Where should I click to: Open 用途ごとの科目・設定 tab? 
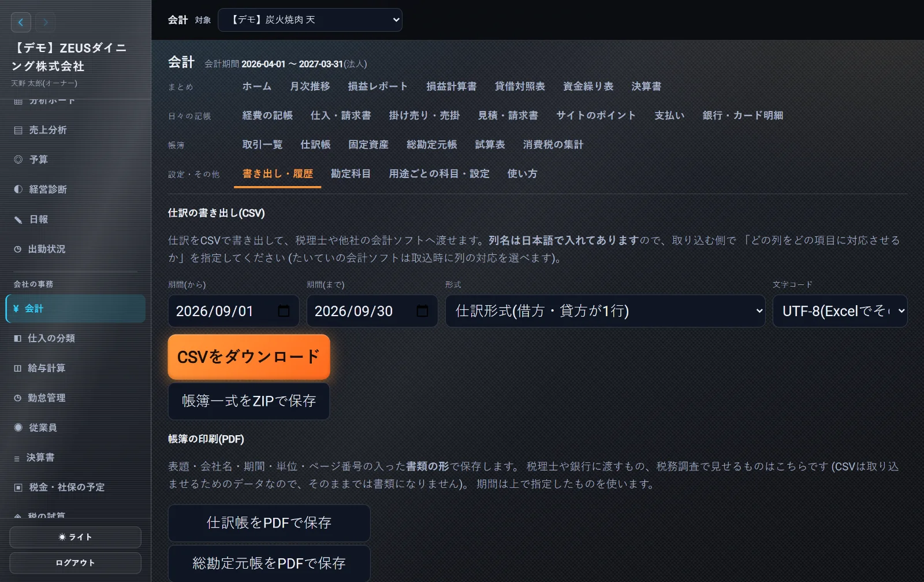[439, 173]
